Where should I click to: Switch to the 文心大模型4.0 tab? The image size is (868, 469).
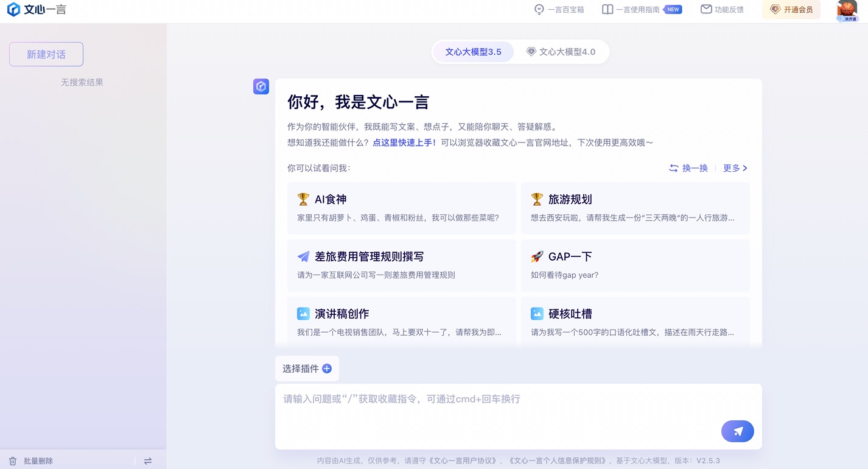(562, 52)
